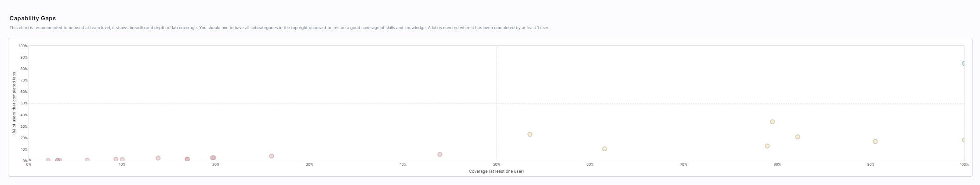980x185 pixels.
Task: Click the pink point exactly at 10% coverage
Action: pyautogui.click(x=122, y=159)
